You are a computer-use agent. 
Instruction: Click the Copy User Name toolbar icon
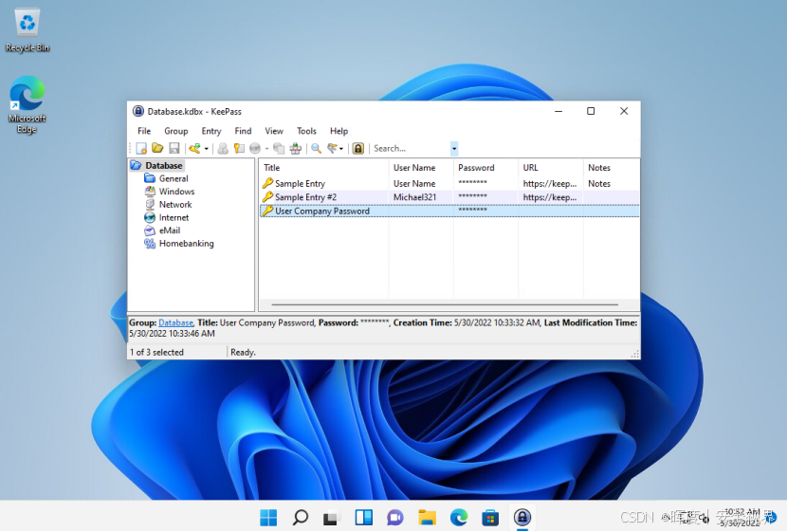[x=223, y=148]
